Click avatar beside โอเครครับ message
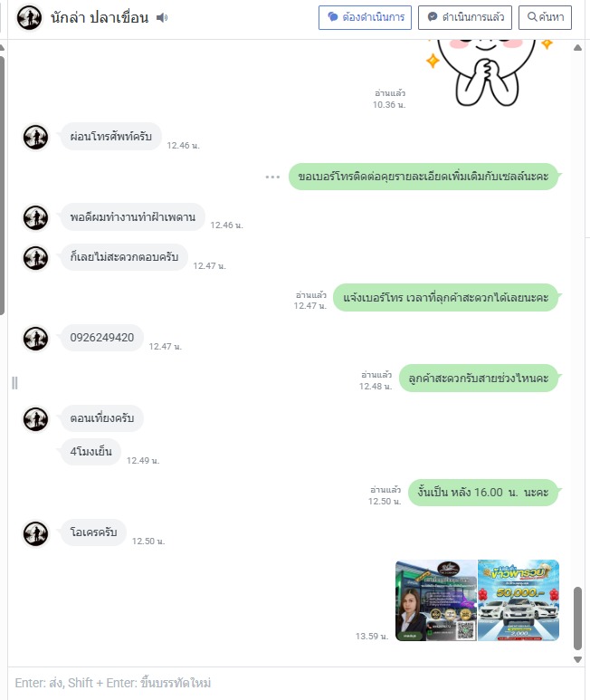This screenshot has height=700, width=590. click(35, 533)
